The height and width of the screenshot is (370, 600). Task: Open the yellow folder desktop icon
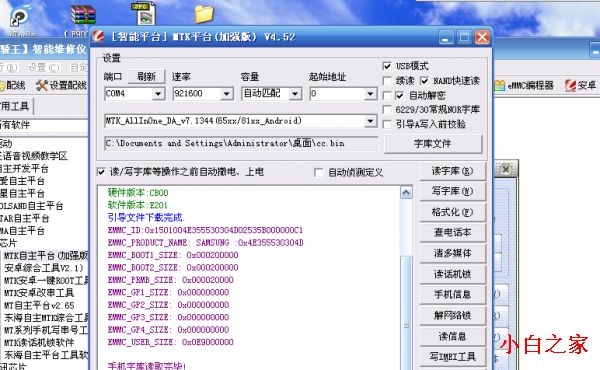click(x=204, y=14)
